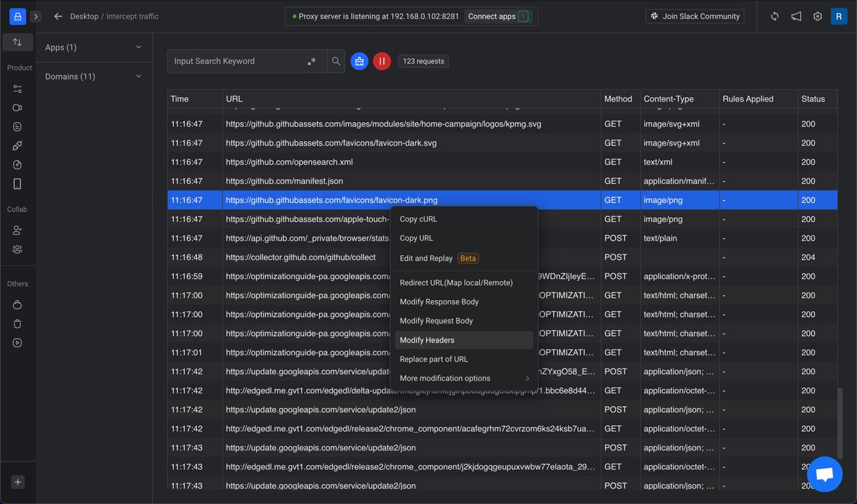
Task: Focus the Input Search Keyword field
Action: click(236, 61)
